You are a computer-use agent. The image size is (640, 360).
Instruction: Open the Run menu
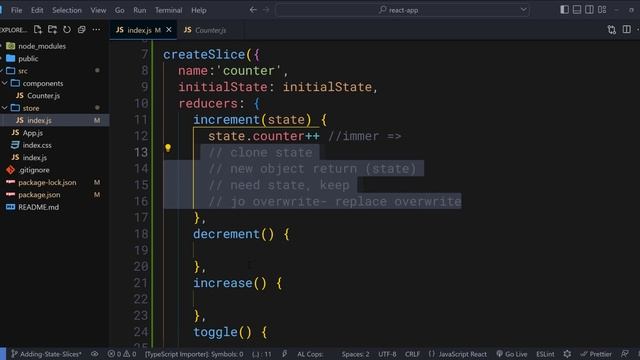(140, 10)
